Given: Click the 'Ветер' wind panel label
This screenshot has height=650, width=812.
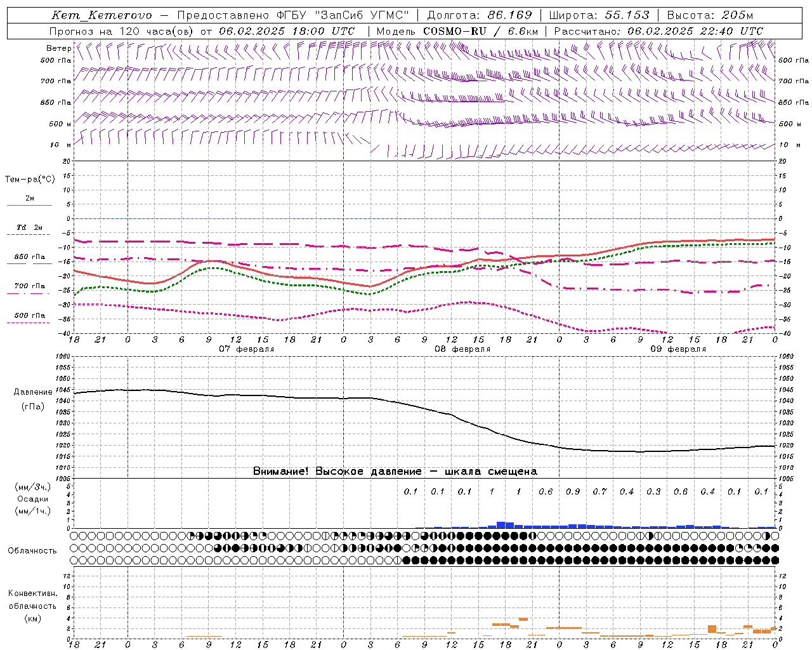Looking at the screenshot, I should click(58, 48).
